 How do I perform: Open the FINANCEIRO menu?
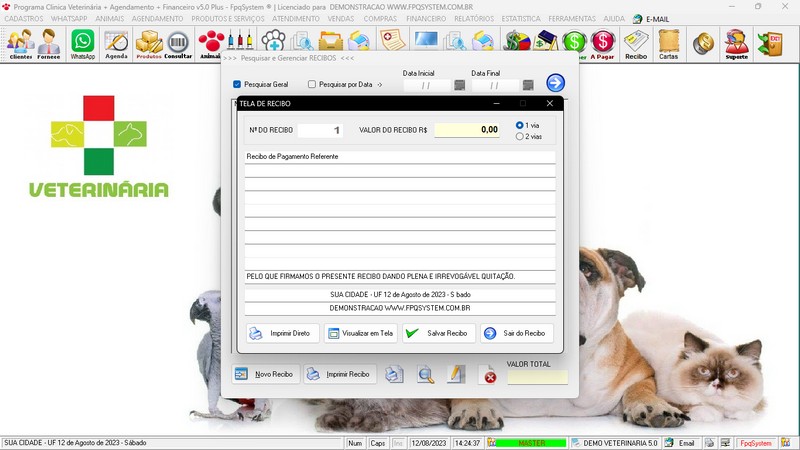426,19
